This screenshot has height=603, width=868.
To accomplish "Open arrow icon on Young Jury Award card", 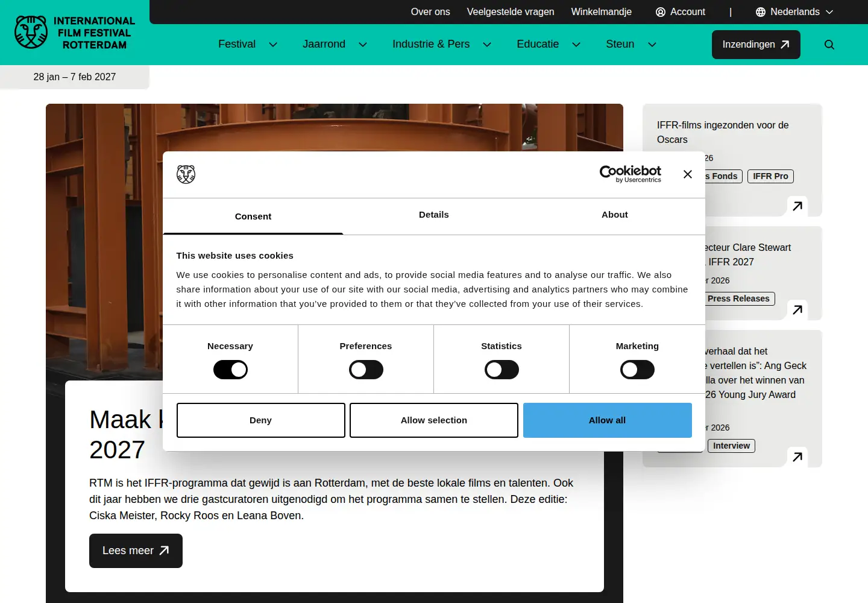I will point(797,457).
